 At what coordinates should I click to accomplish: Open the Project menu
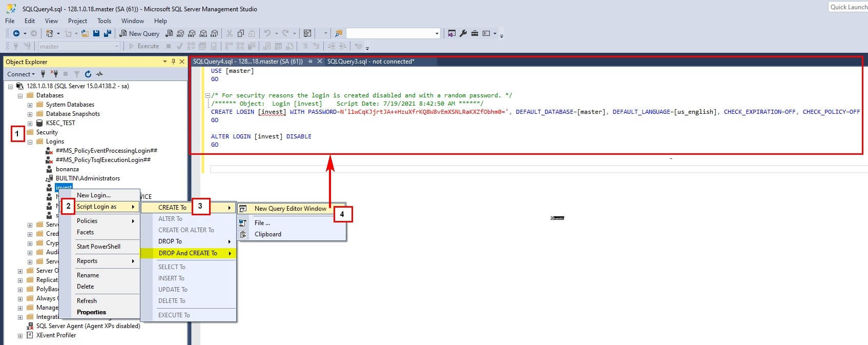(x=77, y=21)
